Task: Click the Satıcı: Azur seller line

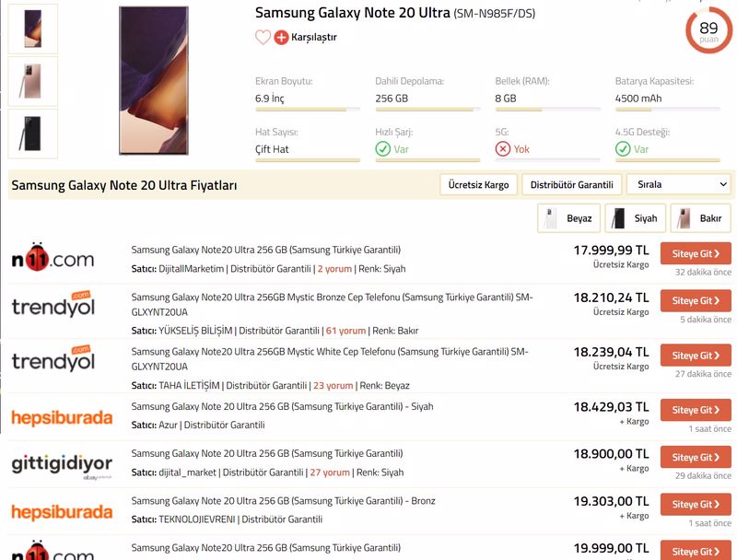Action: tap(198, 426)
